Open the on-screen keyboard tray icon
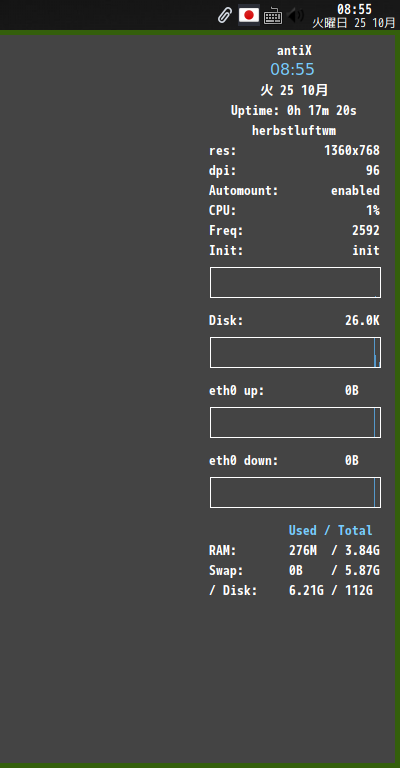This screenshot has height=768, width=400. coord(273,16)
